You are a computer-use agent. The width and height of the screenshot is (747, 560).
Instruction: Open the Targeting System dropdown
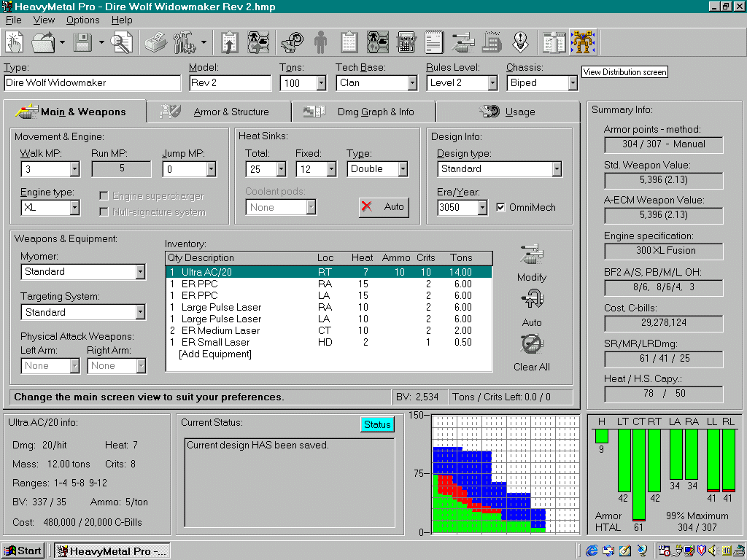[x=140, y=312]
